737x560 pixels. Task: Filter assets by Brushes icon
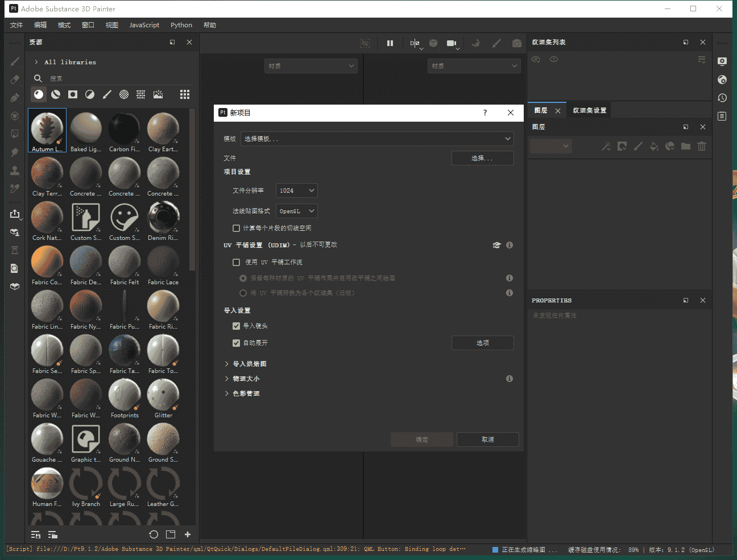click(x=107, y=94)
